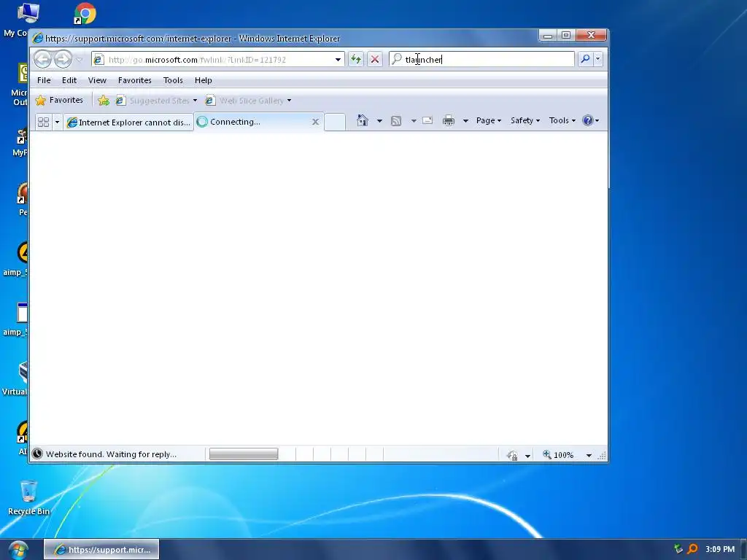Open the Favorites star button
Viewport: 747px width, 560px height.
click(x=59, y=100)
